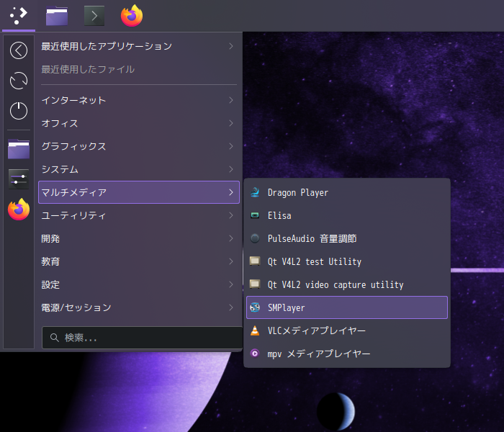The height and width of the screenshot is (432, 504).
Task: Click the power shutdown icon in sidebar
Action: click(x=19, y=111)
